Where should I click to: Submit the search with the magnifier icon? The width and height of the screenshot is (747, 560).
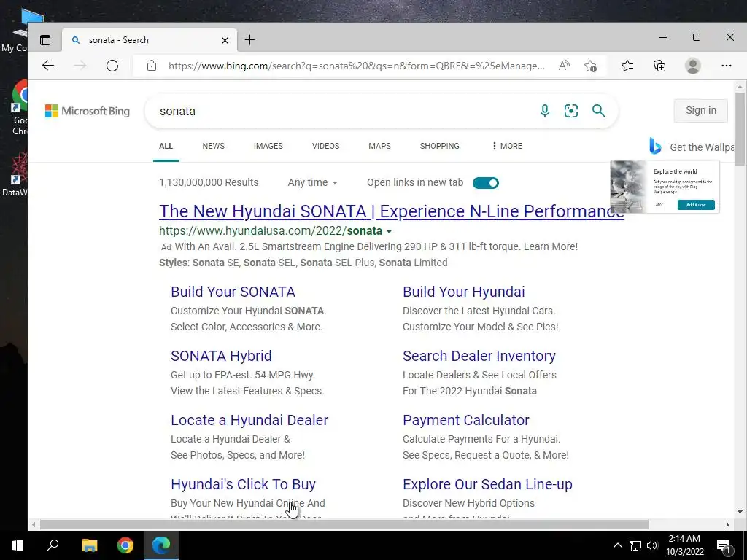coord(599,111)
